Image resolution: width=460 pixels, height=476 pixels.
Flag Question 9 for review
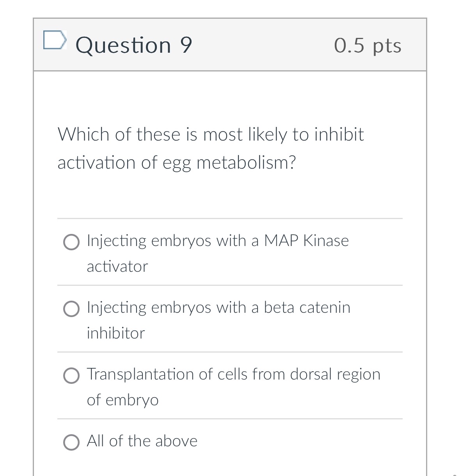click(53, 40)
